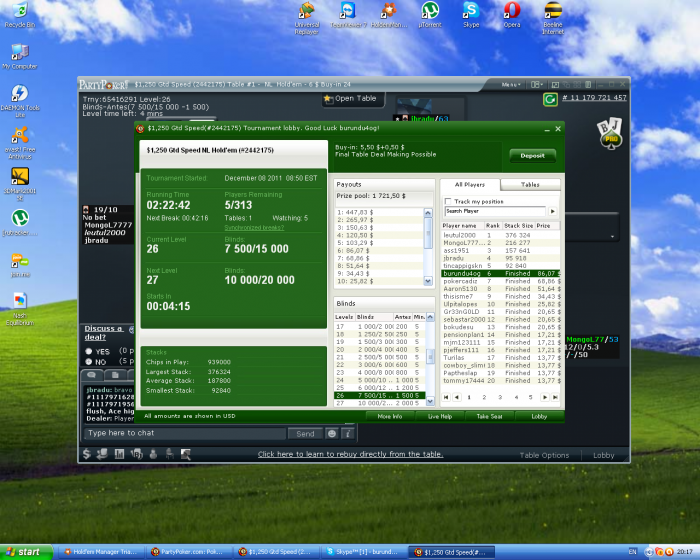This screenshot has width=700, height=560.
Task: Open the smiley emoticon picker in chat
Action: [332, 434]
